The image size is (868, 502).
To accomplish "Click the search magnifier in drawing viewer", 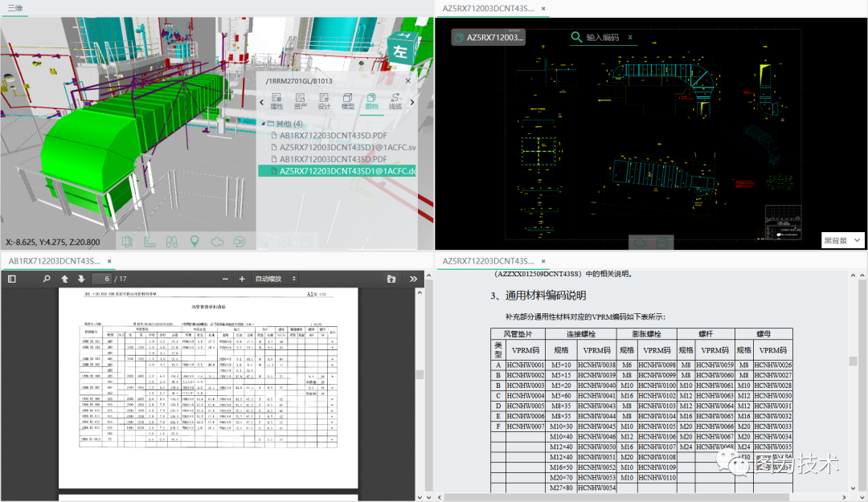I will click(x=576, y=36).
